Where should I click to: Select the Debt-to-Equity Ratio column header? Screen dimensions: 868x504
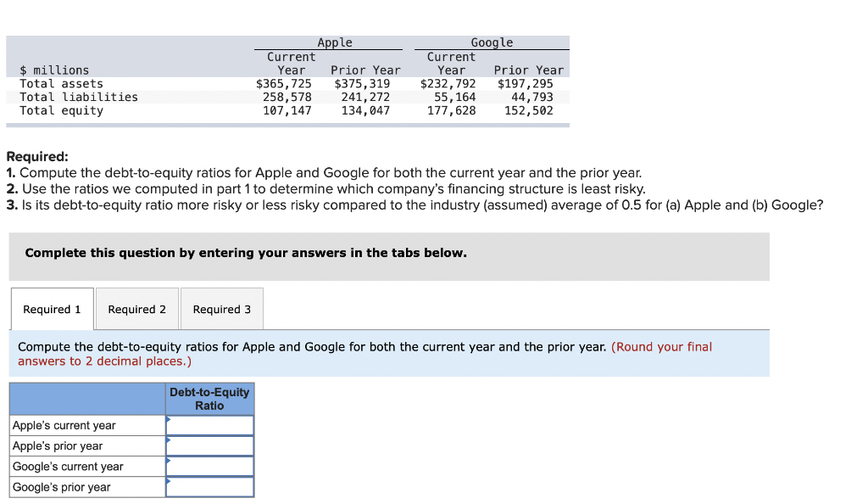(x=209, y=399)
